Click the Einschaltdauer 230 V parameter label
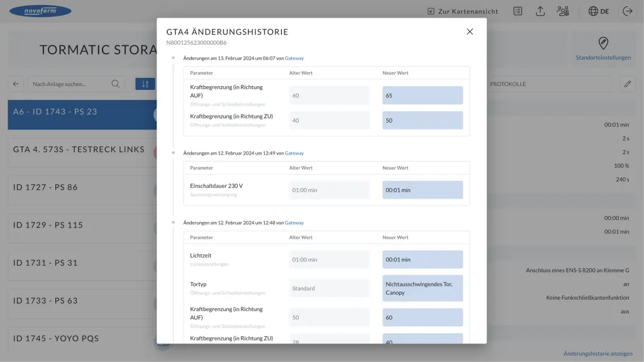644x362 pixels. coord(216,185)
